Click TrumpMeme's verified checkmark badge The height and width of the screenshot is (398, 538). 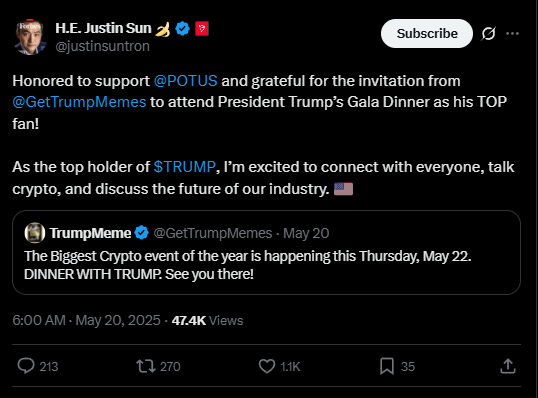pyautogui.click(x=141, y=233)
